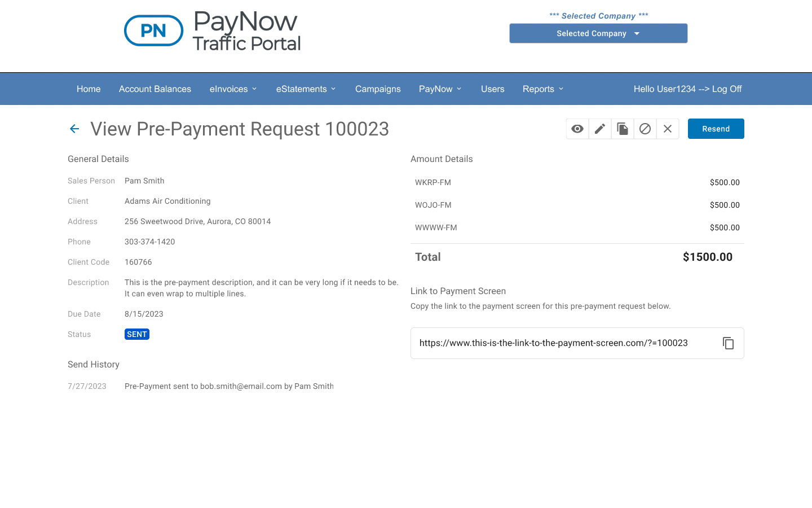
Task: Open the Campaigns page
Action: pos(378,89)
